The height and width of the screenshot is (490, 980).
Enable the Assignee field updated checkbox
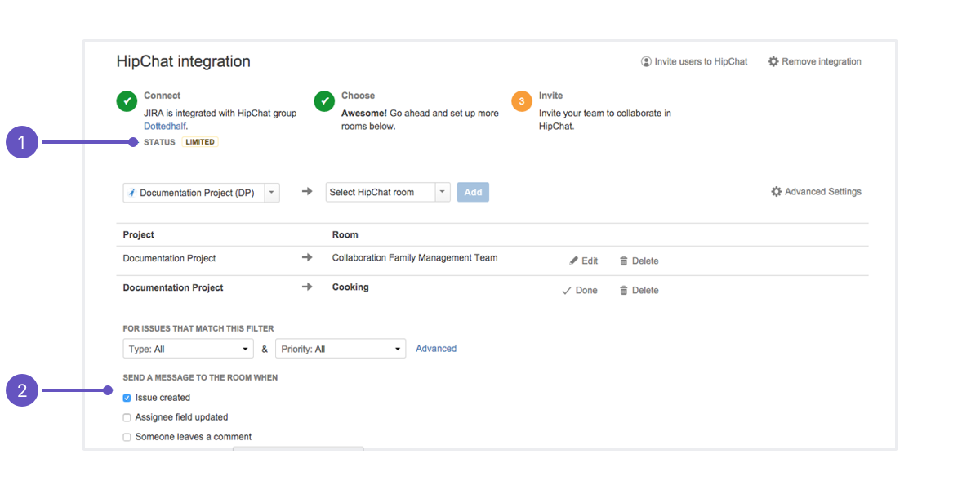pos(127,417)
